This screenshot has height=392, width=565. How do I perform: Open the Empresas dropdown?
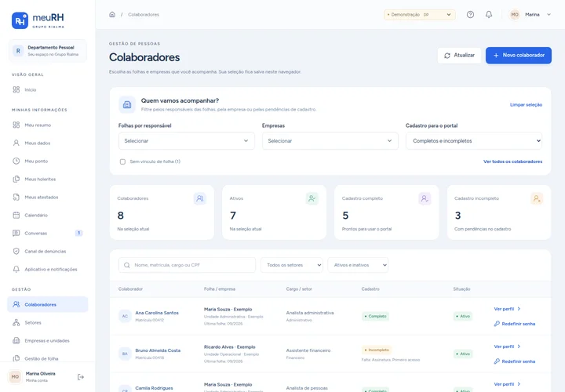click(330, 141)
